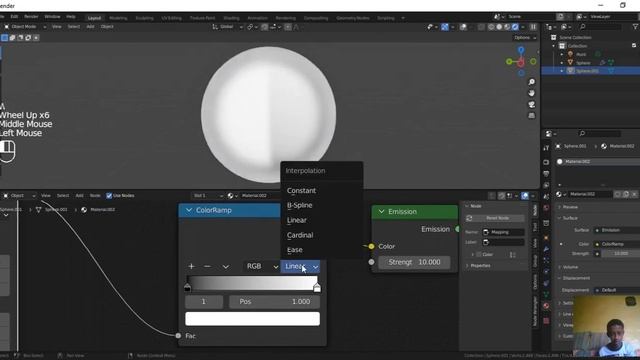640x360 pixels.
Task: Switch to material preview shading
Action: tap(507, 27)
